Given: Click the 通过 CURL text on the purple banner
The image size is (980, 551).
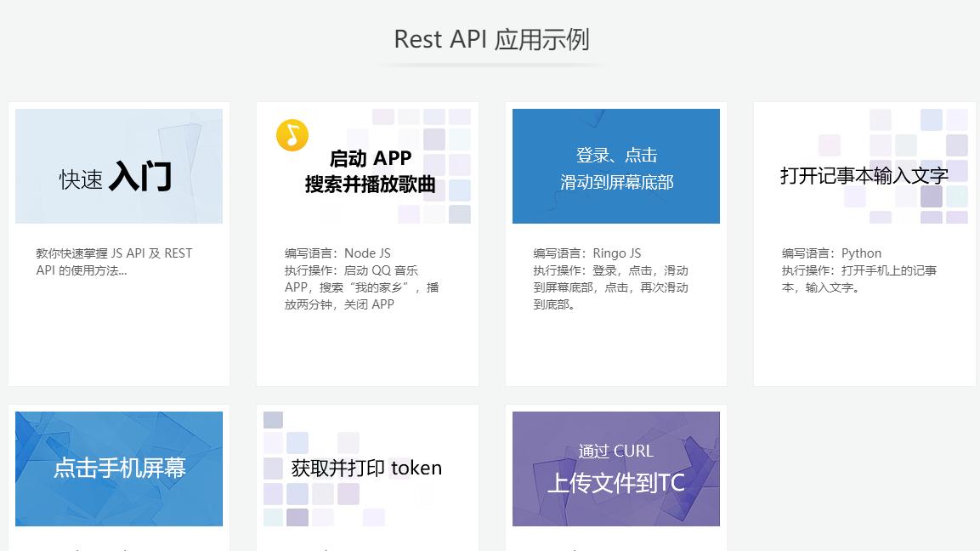Looking at the screenshot, I should click(616, 451).
